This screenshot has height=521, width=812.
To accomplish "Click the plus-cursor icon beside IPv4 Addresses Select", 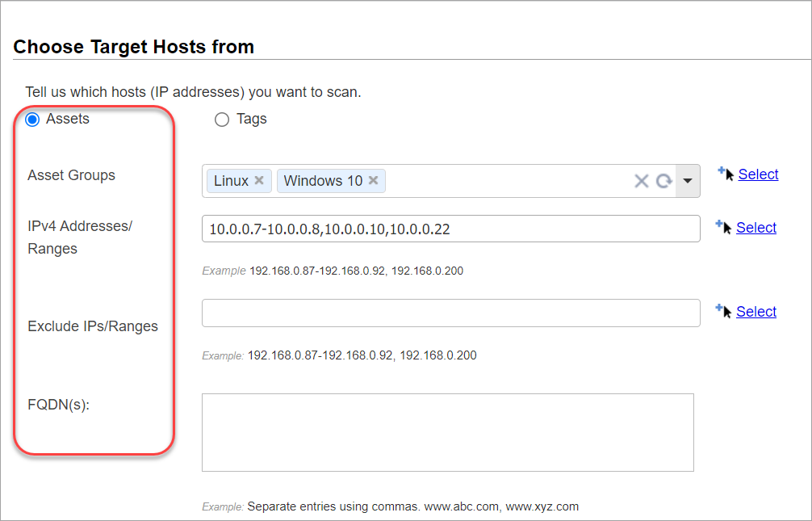I will click(722, 227).
